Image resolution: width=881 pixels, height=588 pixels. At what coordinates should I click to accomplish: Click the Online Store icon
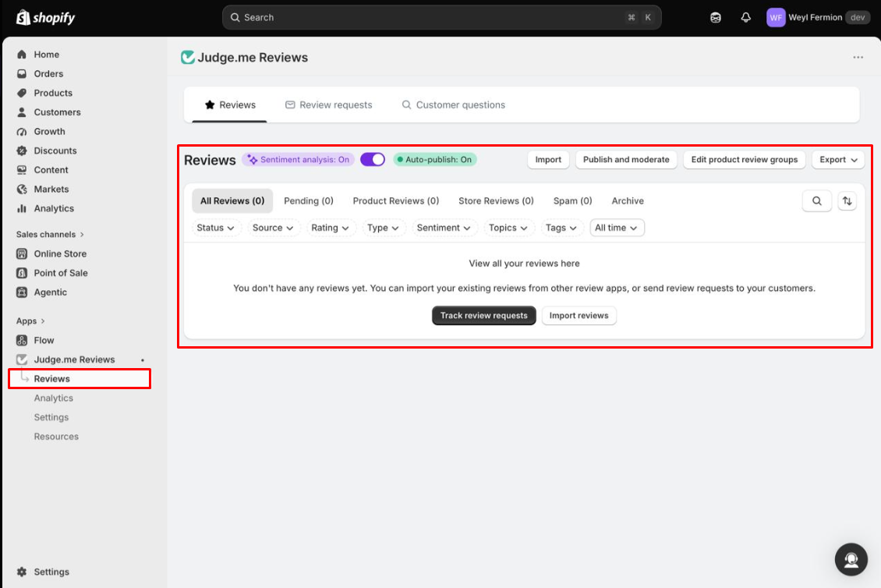click(x=22, y=253)
